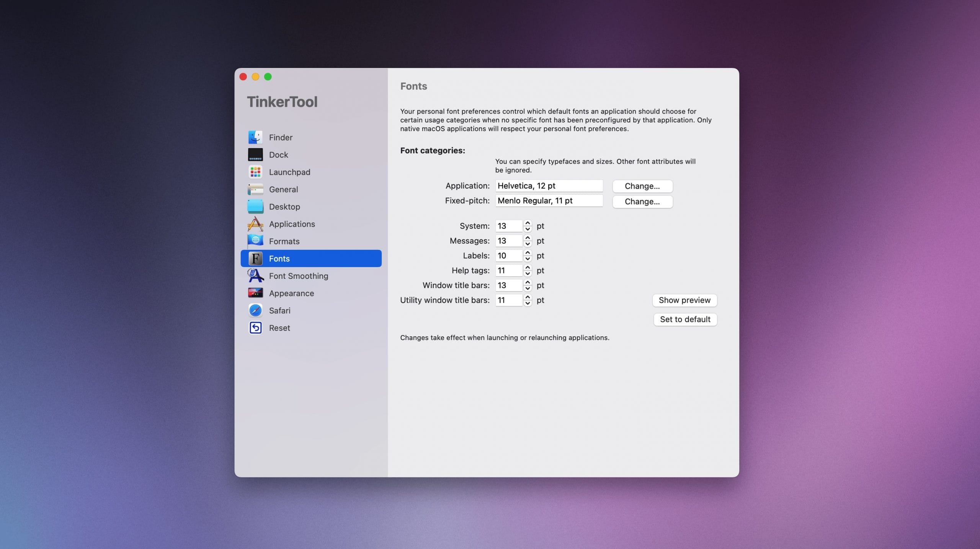Click Change button for Fixed-pitch font
Viewport: 980px width, 549px height.
coord(642,202)
